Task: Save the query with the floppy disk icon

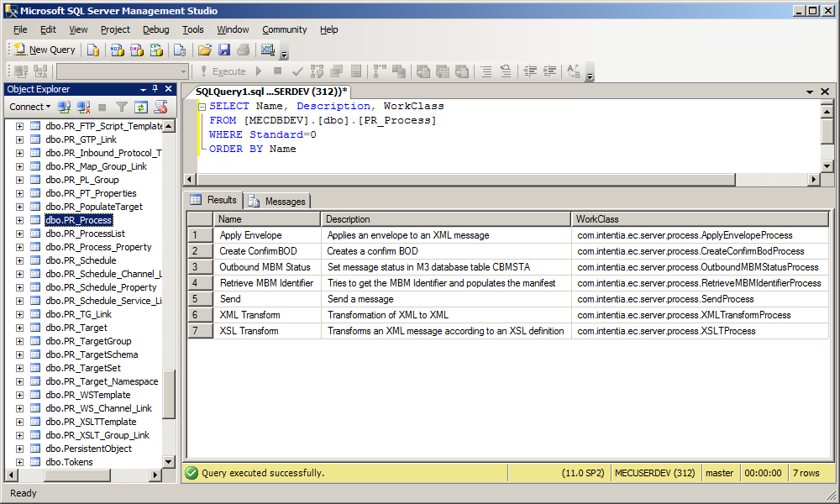Action: pyautogui.click(x=224, y=50)
